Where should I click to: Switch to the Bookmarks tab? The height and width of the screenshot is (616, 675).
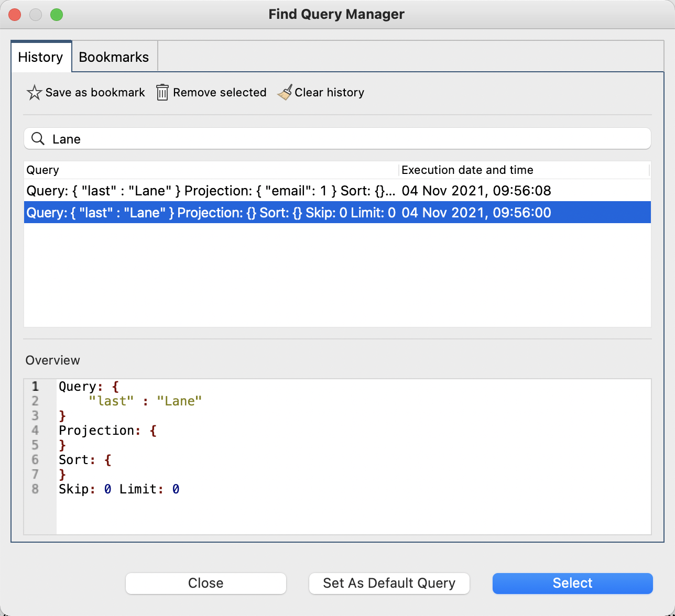(114, 57)
